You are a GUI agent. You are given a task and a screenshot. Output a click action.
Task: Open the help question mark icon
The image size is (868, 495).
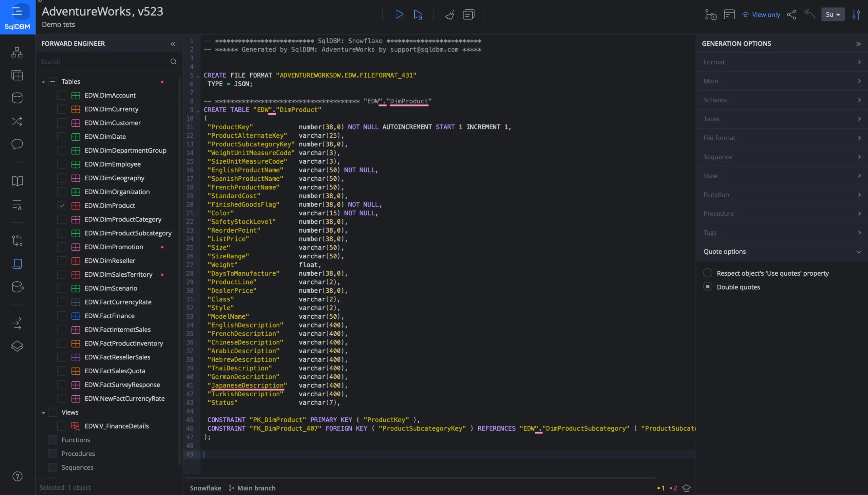(x=17, y=477)
